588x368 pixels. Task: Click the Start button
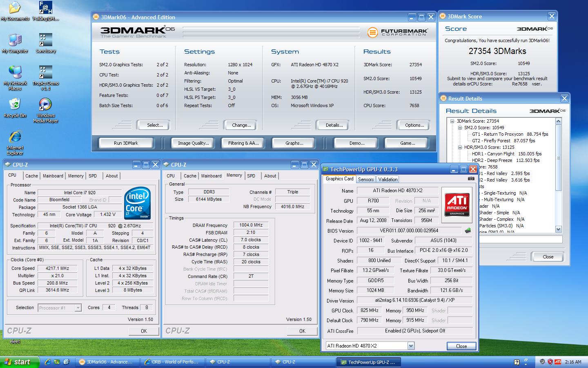(20, 362)
